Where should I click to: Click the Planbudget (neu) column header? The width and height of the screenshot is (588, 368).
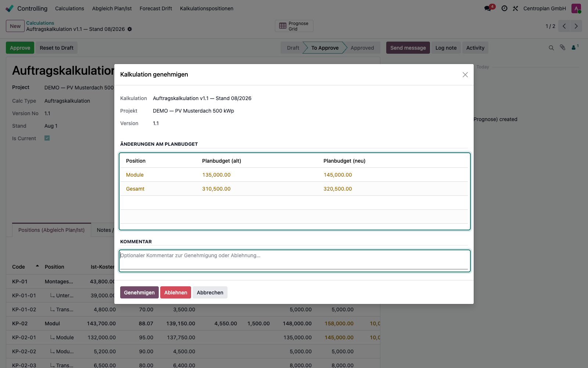[x=344, y=161]
